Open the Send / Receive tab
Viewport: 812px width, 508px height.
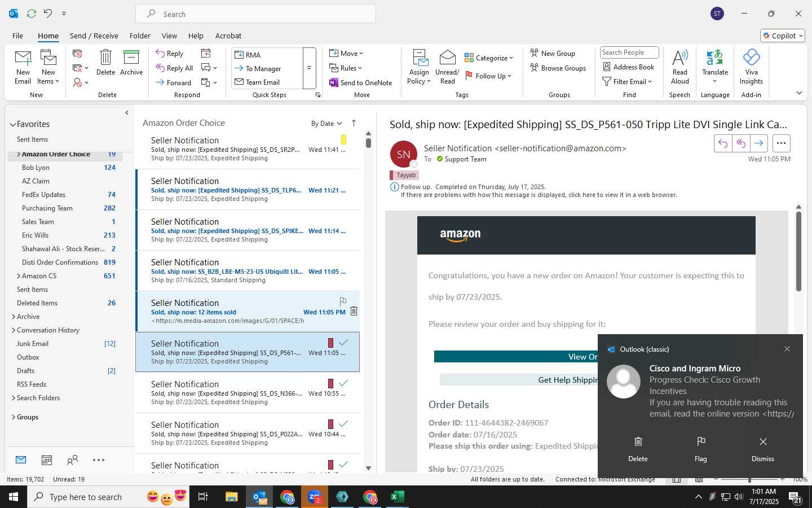(94, 36)
